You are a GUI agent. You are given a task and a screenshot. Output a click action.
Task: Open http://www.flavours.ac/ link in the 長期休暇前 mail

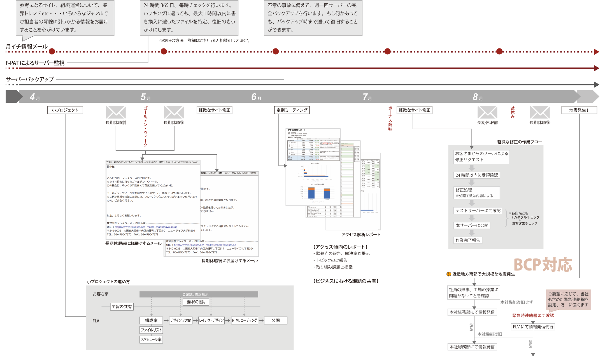(x=130, y=227)
